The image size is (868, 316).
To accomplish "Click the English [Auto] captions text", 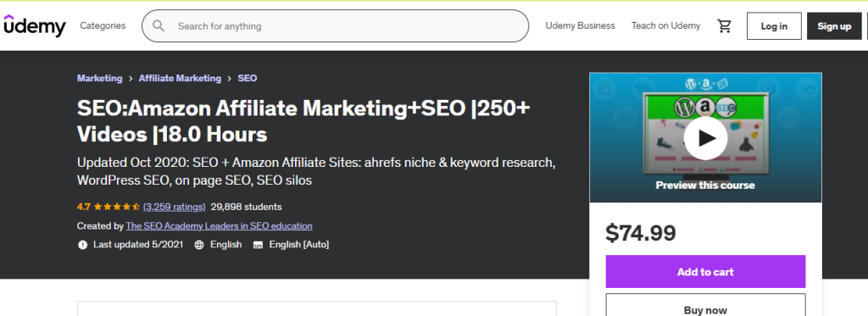I will coord(299,244).
